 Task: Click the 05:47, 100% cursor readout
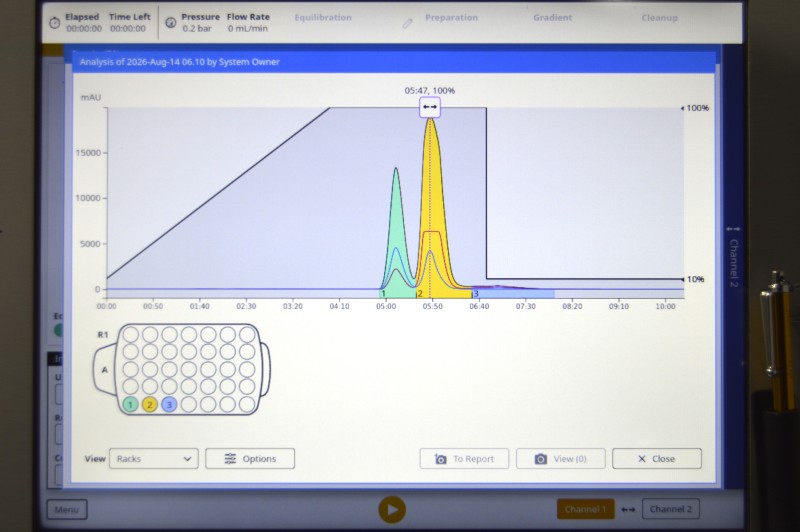430,91
